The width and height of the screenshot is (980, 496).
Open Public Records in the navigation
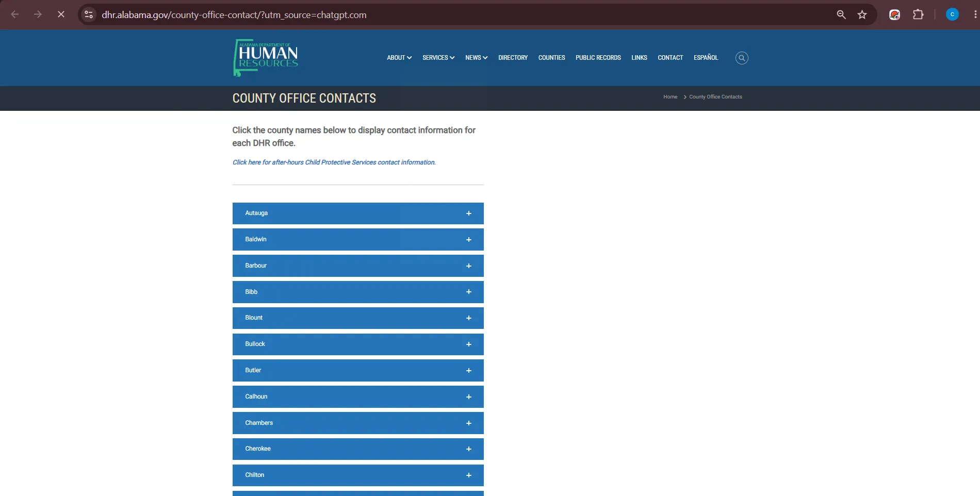[x=598, y=58]
